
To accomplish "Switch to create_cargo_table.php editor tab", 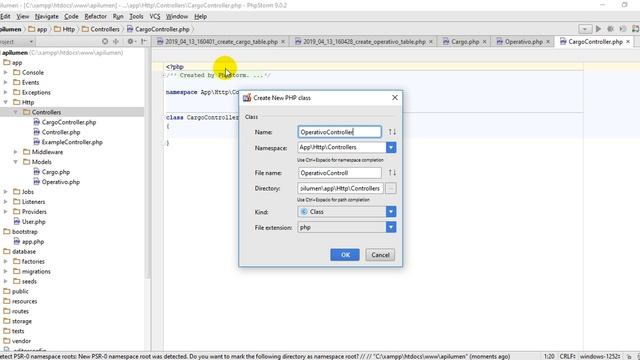I will coord(221,42).
